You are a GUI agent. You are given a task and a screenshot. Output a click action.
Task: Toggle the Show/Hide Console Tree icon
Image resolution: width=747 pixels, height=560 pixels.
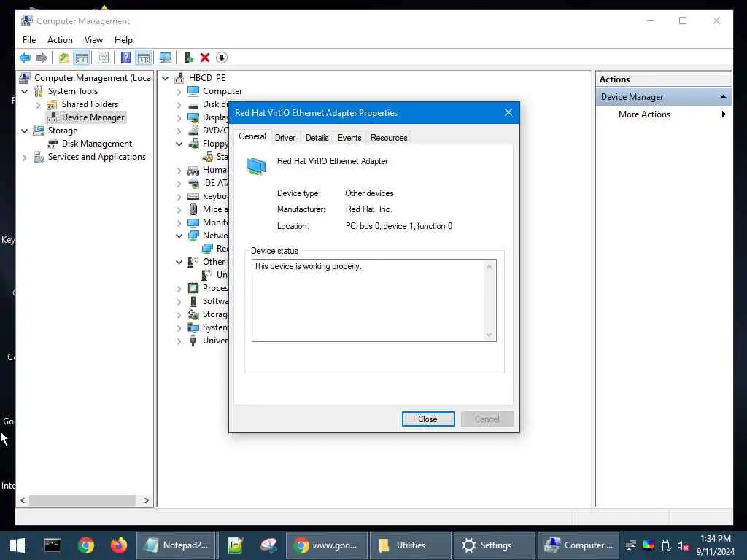pyautogui.click(x=82, y=58)
